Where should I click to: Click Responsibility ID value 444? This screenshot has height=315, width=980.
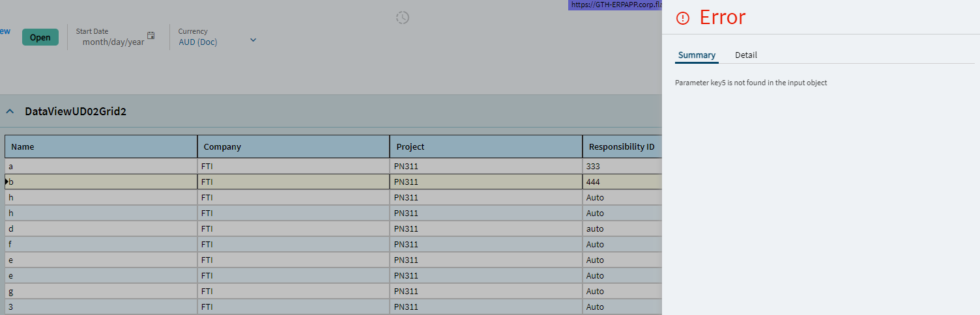tap(622, 182)
